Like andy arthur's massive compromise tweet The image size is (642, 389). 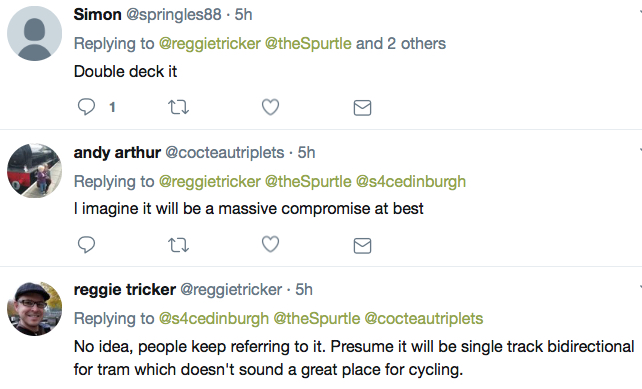(x=270, y=244)
